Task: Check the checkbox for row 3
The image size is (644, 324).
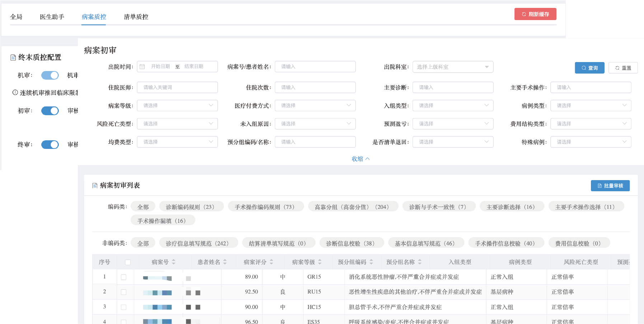Action: (x=124, y=307)
